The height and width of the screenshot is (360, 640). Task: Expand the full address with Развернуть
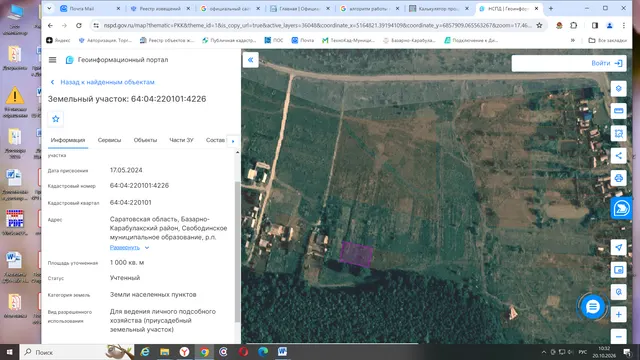129,247
